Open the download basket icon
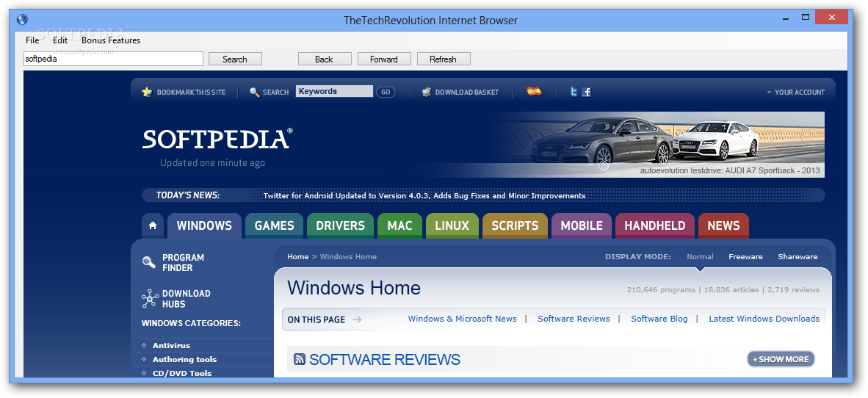 tap(426, 92)
